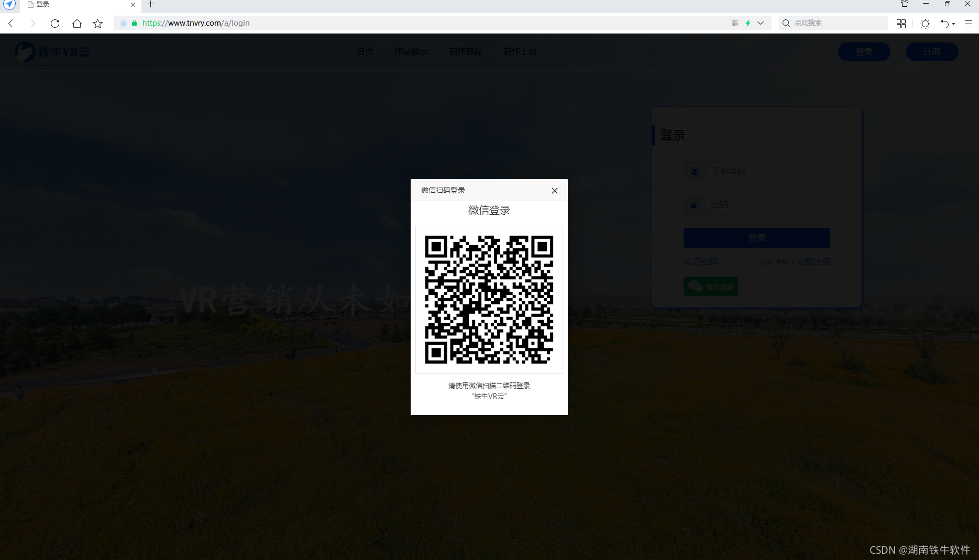The height and width of the screenshot is (560, 979).
Task: Close the WeChat scan login dialog
Action: (x=555, y=191)
